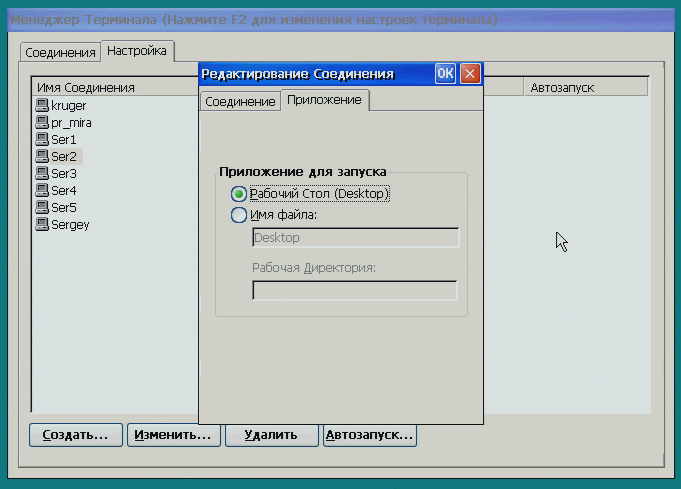Click the Desktop file name input field
Image resolution: width=681 pixels, height=489 pixels.
point(355,238)
